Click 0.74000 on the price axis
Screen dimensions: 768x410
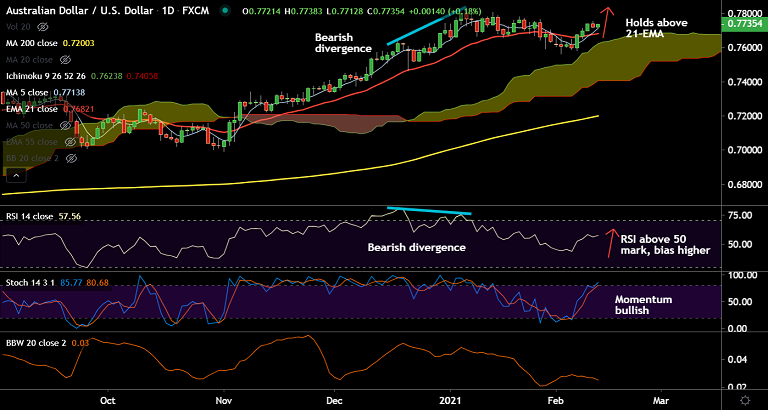click(x=744, y=82)
